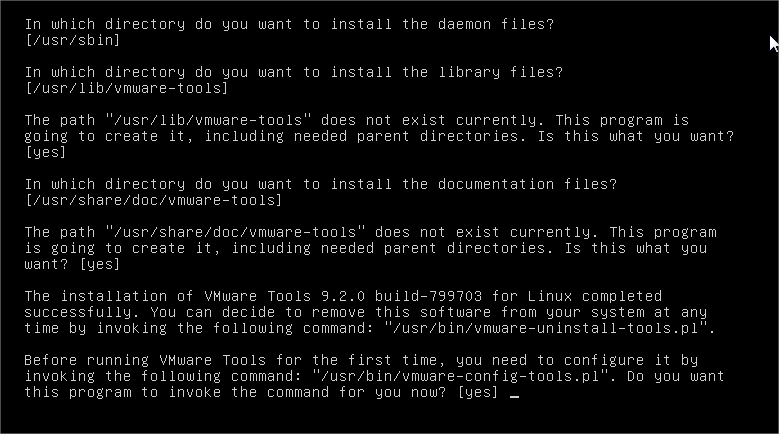Click the library files directory question
The width and height of the screenshot is (779, 434).
click(x=294, y=72)
